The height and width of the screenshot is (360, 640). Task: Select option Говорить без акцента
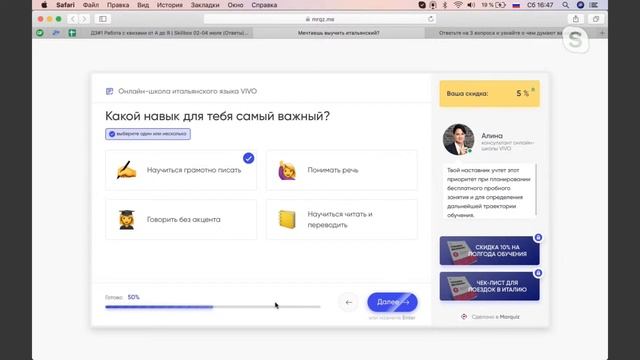(181, 219)
